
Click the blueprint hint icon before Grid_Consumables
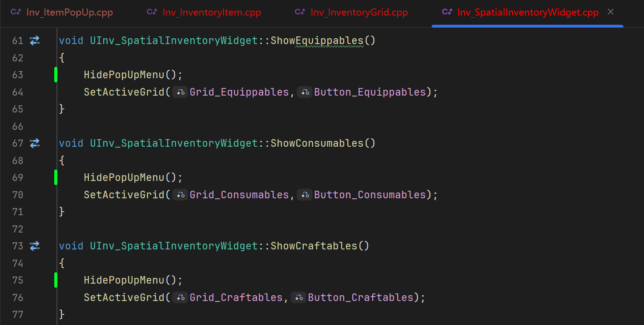tap(180, 195)
